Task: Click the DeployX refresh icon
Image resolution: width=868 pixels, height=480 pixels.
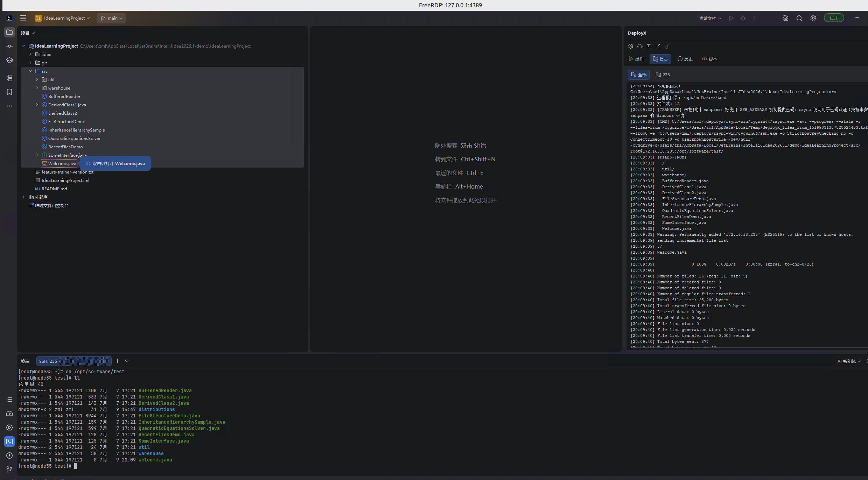Action: (640, 46)
